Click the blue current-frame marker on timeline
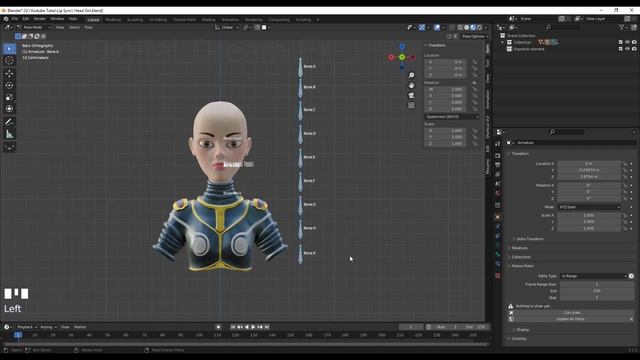Viewport: 640px width, 360px height. [x=18, y=335]
